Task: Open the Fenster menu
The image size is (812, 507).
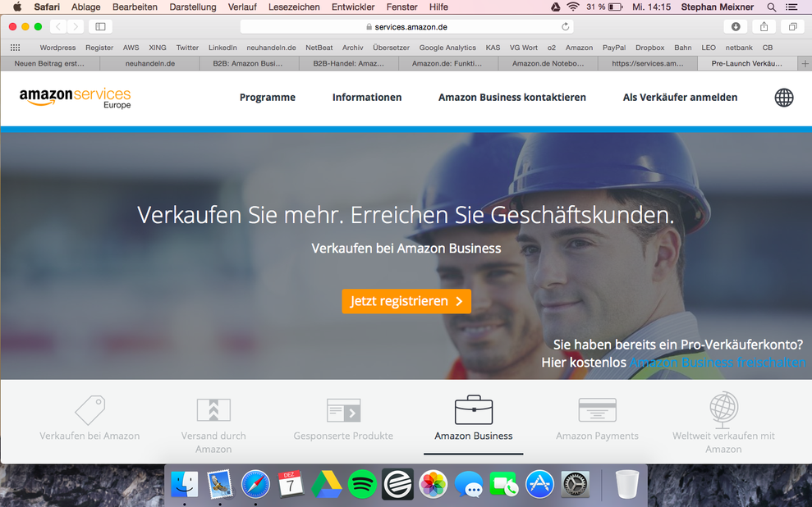Action: [x=401, y=7]
